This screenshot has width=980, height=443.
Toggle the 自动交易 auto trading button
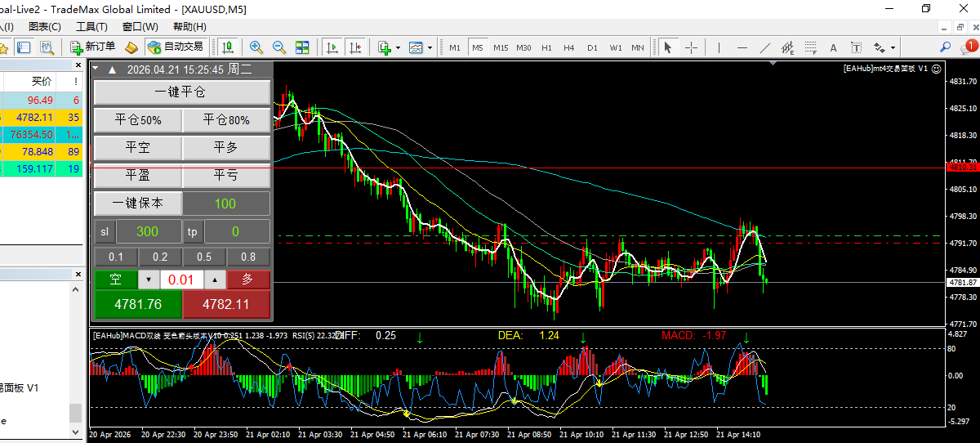[x=175, y=47]
